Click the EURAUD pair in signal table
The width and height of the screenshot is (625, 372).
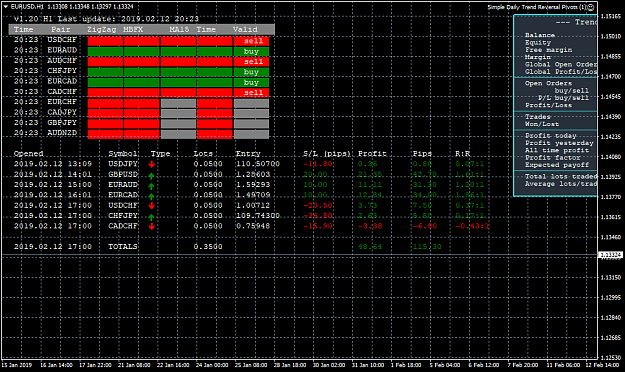[62, 50]
